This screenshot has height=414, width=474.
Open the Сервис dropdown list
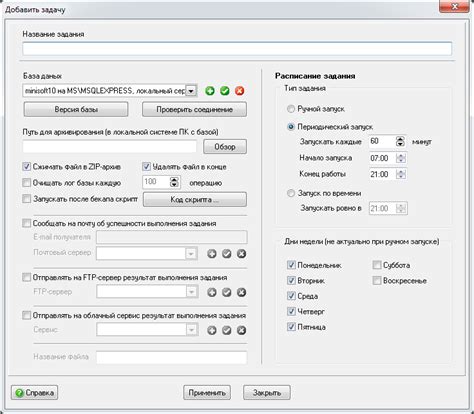click(x=192, y=330)
